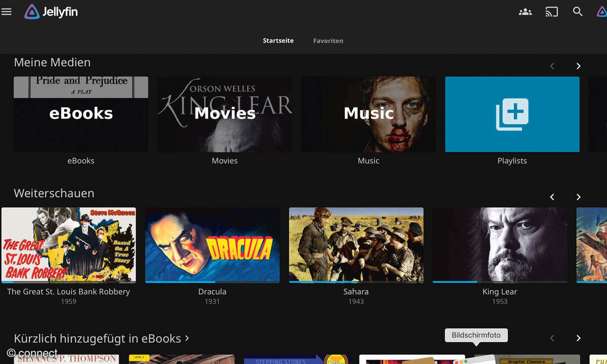Switch to the Favoriten tab
Image resolution: width=607 pixels, height=364 pixels.
(x=328, y=40)
